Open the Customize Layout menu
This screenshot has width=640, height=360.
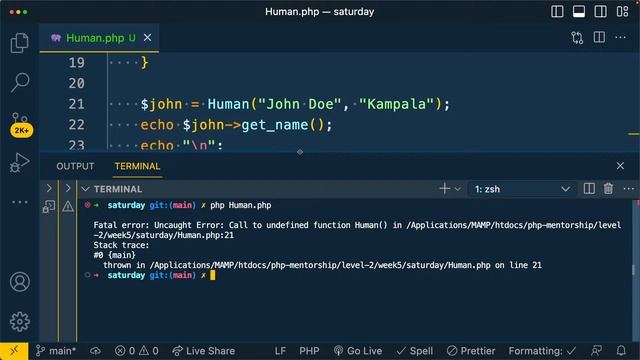(x=622, y=11)
